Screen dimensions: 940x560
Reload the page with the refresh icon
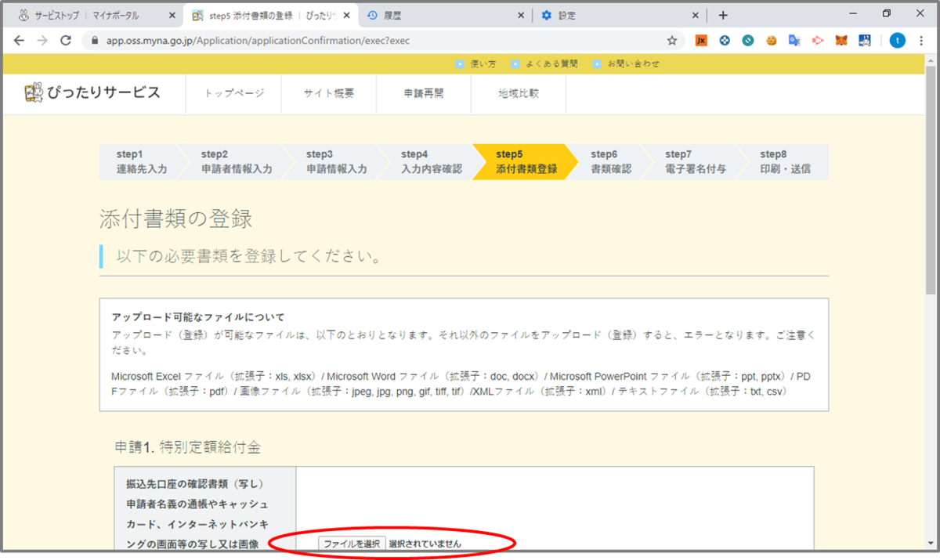pyautogui.click(x=65, y=40)
